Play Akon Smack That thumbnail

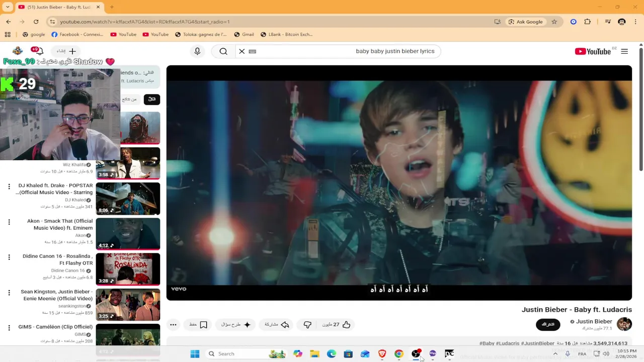128,234
